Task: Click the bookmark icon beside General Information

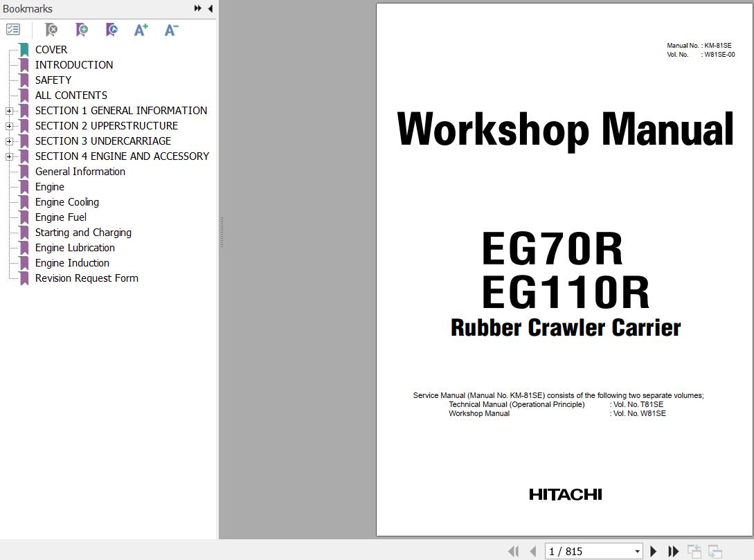Action: click(24, 172)
